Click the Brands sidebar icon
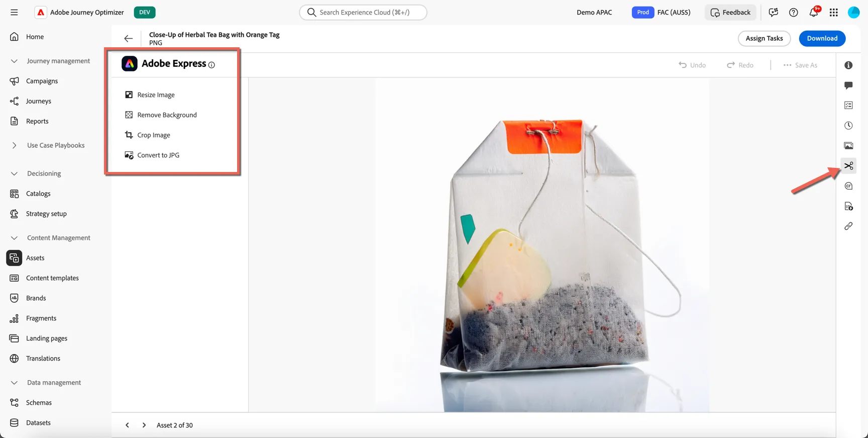This screenshot has height=438, width=868. point(14,298)
